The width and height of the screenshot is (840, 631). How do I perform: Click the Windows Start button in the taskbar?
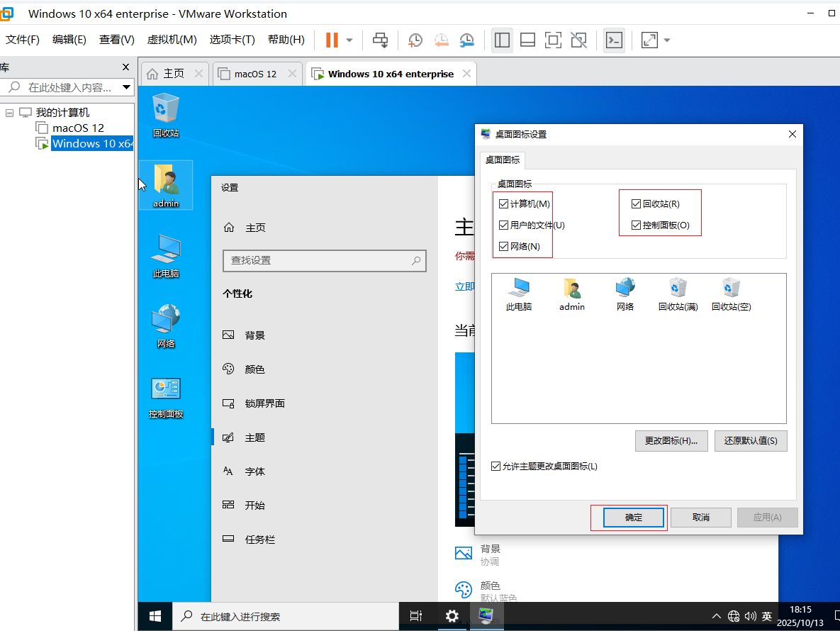point(155,616)
